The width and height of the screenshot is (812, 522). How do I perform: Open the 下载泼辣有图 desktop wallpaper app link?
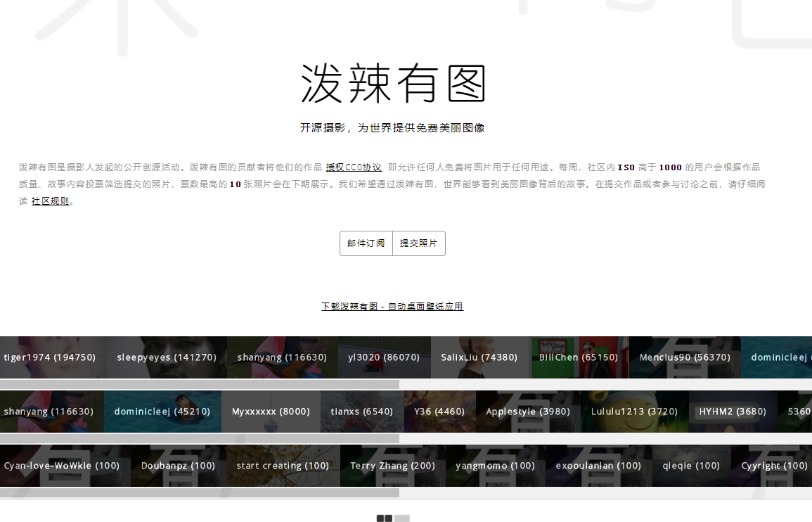[392, 306]
